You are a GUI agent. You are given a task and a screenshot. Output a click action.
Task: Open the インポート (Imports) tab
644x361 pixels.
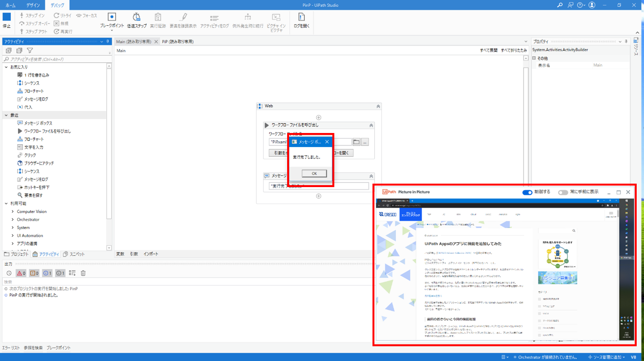pyautogui.click(x=151, y=254)
